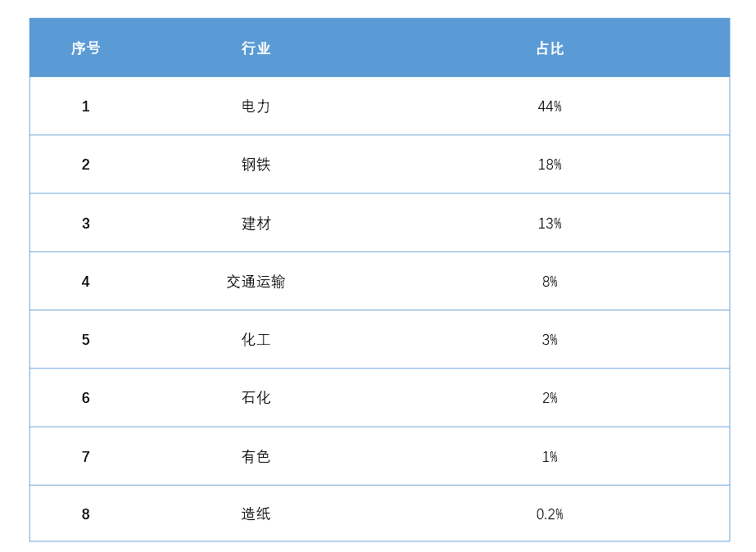Click the 13% percentage cell
This screenshot has width=756, height=552.
pos(550,224)
